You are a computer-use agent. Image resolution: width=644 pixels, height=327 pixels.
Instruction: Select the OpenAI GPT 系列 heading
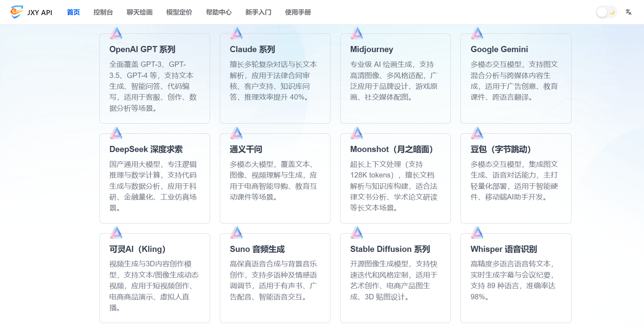[142, 49]
